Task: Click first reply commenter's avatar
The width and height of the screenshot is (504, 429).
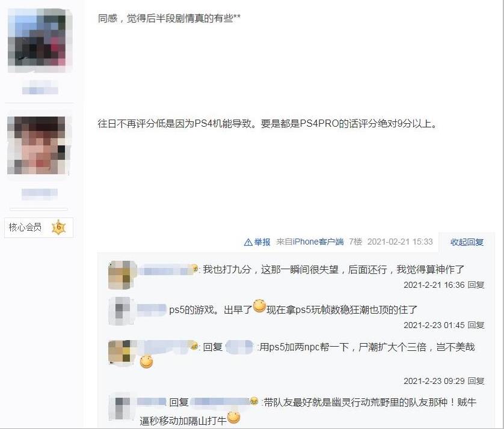Action: point(121,275)
